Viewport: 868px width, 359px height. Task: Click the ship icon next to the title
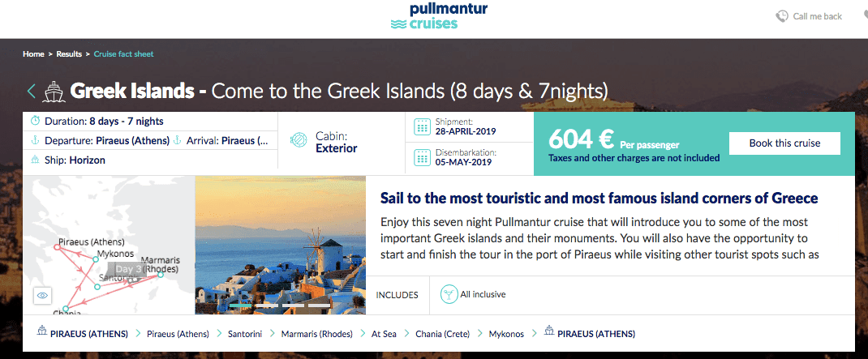[54, 90]
